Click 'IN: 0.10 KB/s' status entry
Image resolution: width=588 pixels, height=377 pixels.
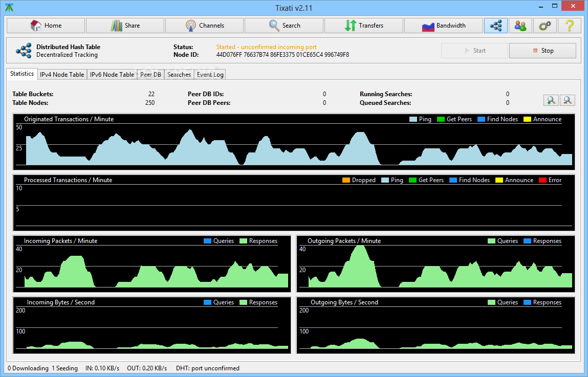pyautogui.click(x=102, y=368)
